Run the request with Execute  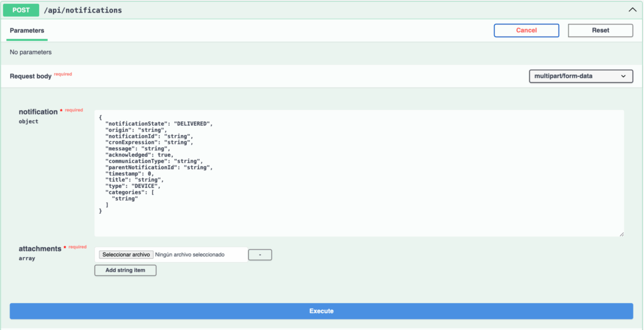click(x=321, y=311)
